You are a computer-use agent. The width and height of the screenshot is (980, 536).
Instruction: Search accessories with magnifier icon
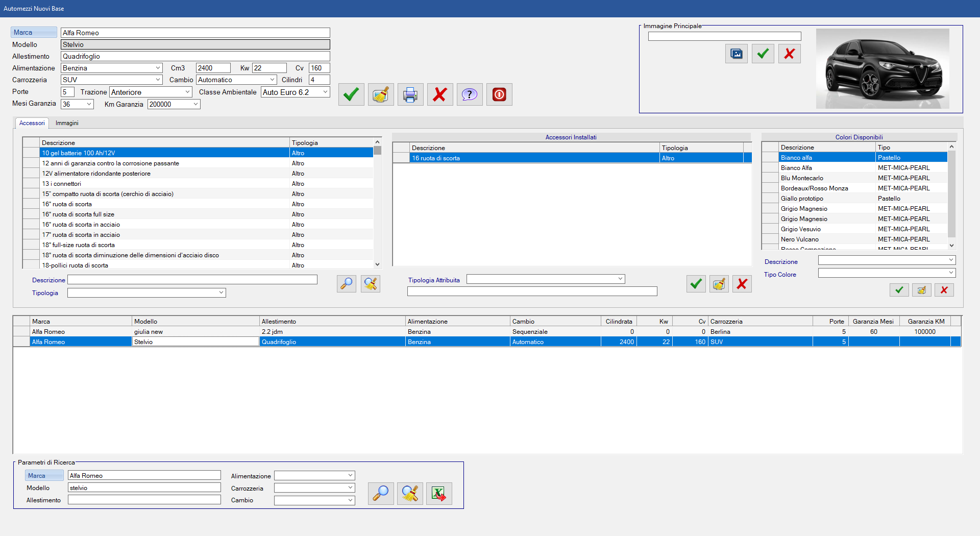[x=347, y=283]
